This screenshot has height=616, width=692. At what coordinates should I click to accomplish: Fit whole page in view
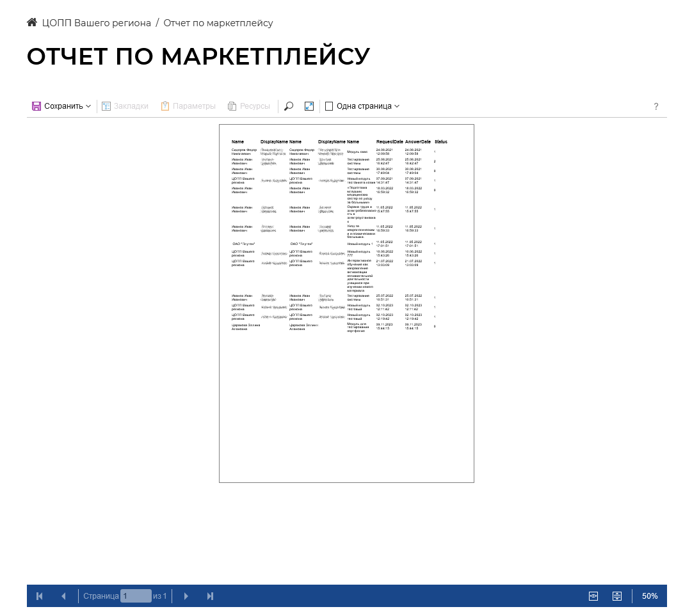click(617, 596)
